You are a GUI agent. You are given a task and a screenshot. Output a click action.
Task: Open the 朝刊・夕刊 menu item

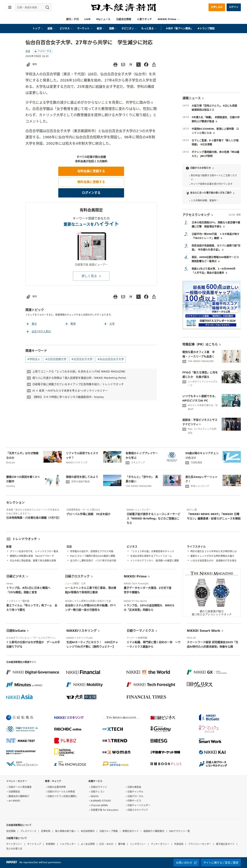72,19
